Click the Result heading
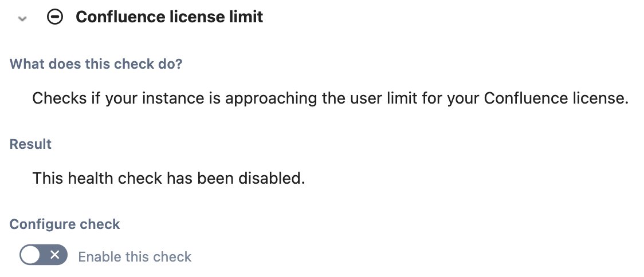 [30, 144]
